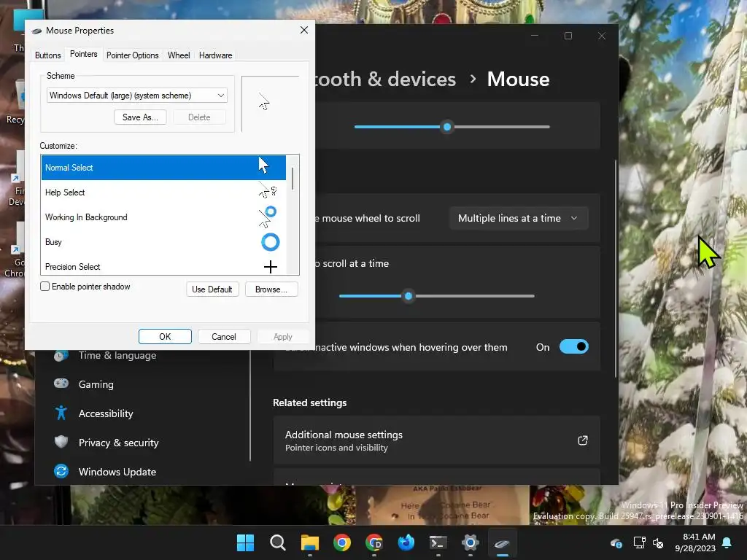
Task: Open Settings gear in taskbar
Action: coord(471,542)
